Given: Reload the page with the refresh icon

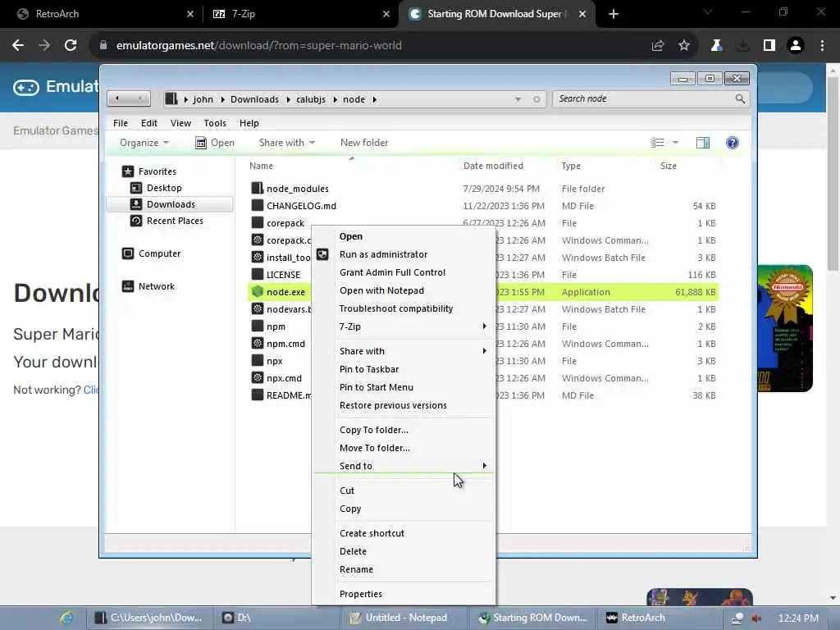Looking at the screenshot, I should coord(71,46).
